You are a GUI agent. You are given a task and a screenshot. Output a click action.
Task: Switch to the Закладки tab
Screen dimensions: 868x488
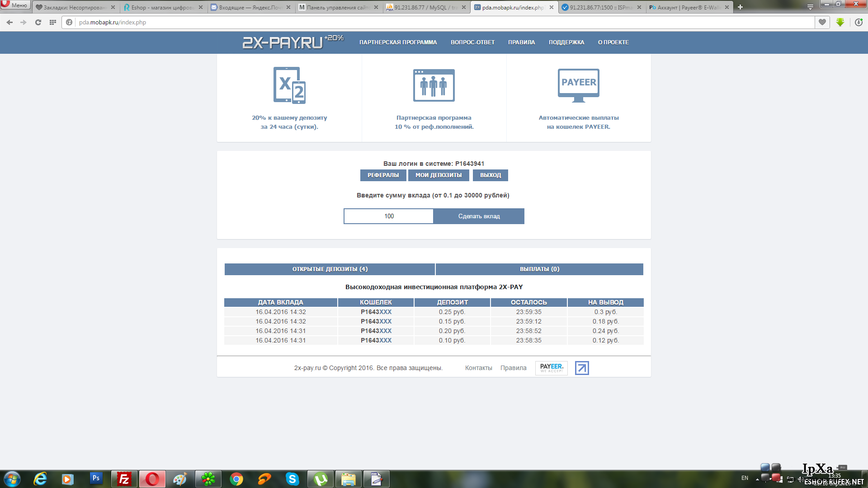pos(75,7)
